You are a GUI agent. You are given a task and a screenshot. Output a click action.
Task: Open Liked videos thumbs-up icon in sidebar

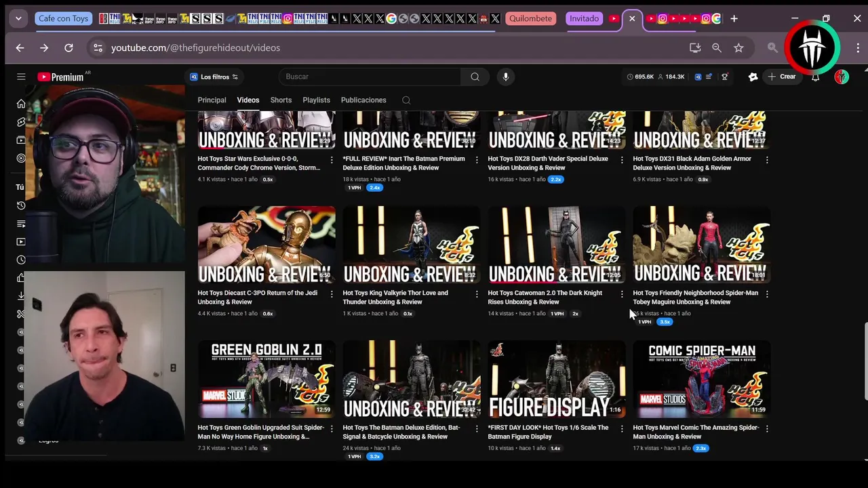pyautogui.click(x=21, y=278)
